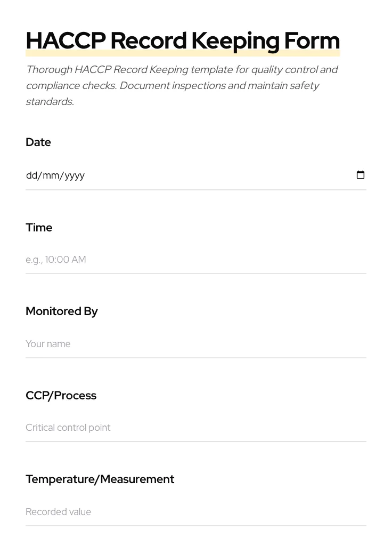This screenshot has height=546, width=392.
Task: Select the Date section heading label
Action: [x=38, y=142]
